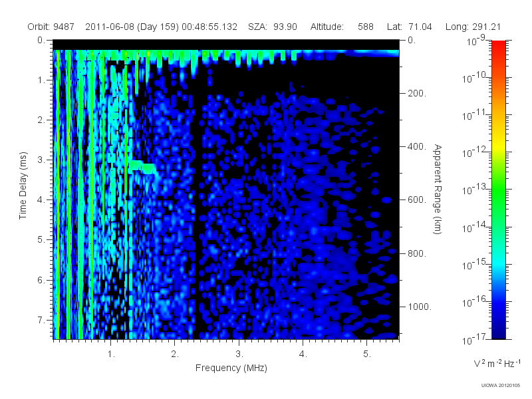Click the units label 'V² m⁻² Hz⁻¹'
Viewport: 532px width, 399px height.
coord(497,363)
